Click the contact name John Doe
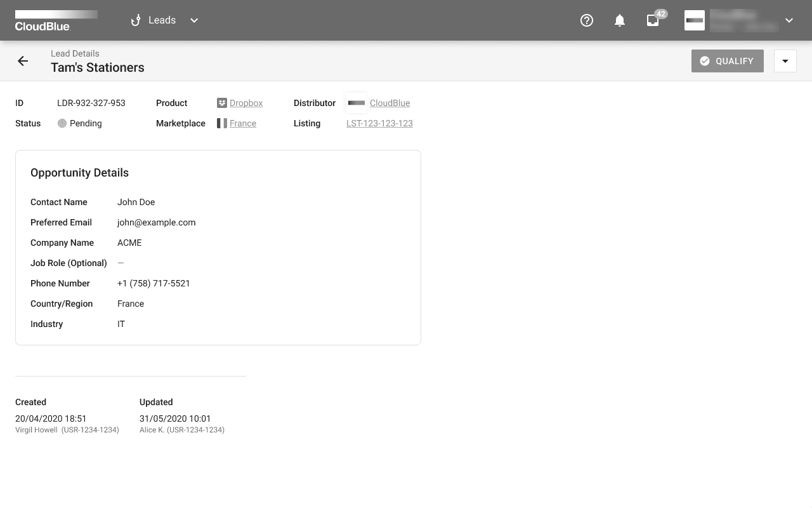 pyautogui.click(x=136, y=202)
